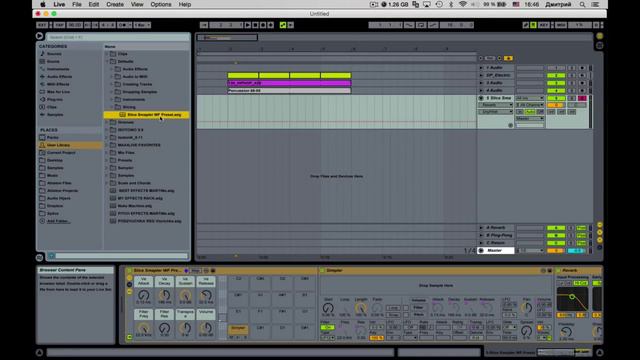
Task: Select Audio Effects category in browser
Action: [x=59, y=77]
